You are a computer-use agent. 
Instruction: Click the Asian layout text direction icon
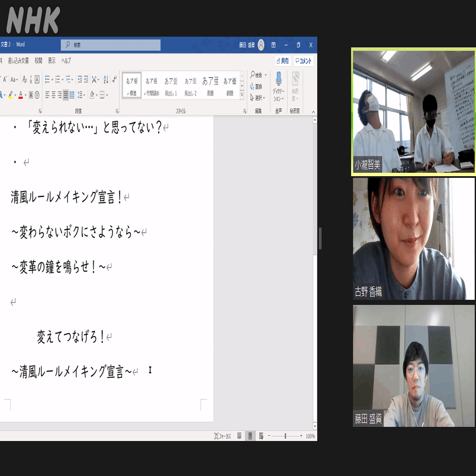tap(94, 80)
